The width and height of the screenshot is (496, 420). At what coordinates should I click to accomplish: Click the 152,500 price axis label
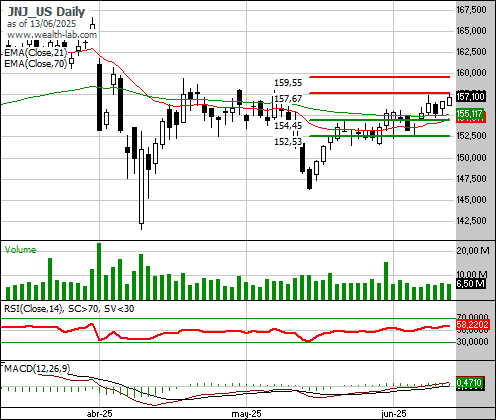tap(471, 136)
